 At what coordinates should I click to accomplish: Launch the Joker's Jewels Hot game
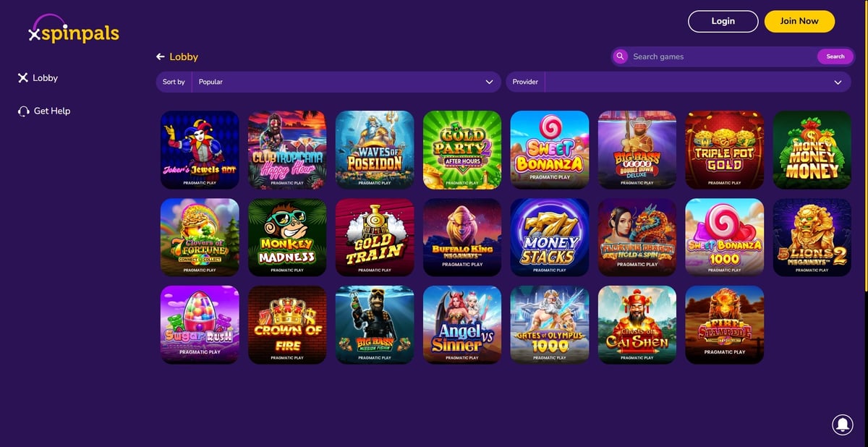pos(200,150)
